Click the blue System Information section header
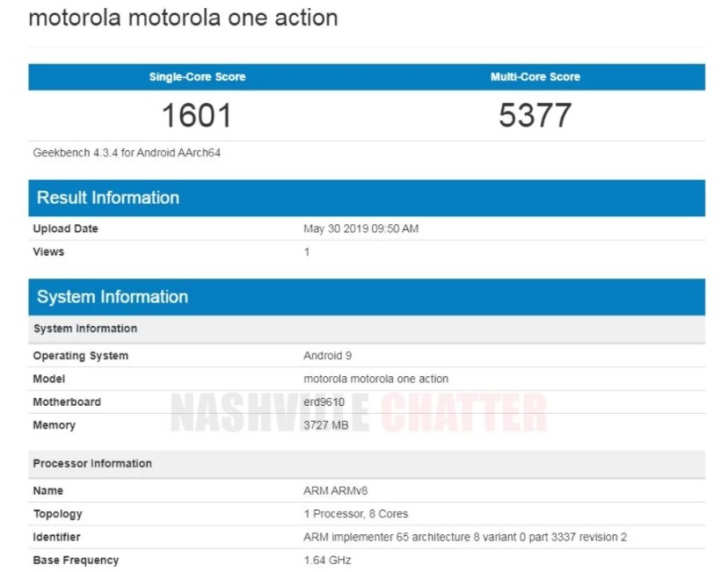This screenshot has height=572, width=728. coord(113,297)
